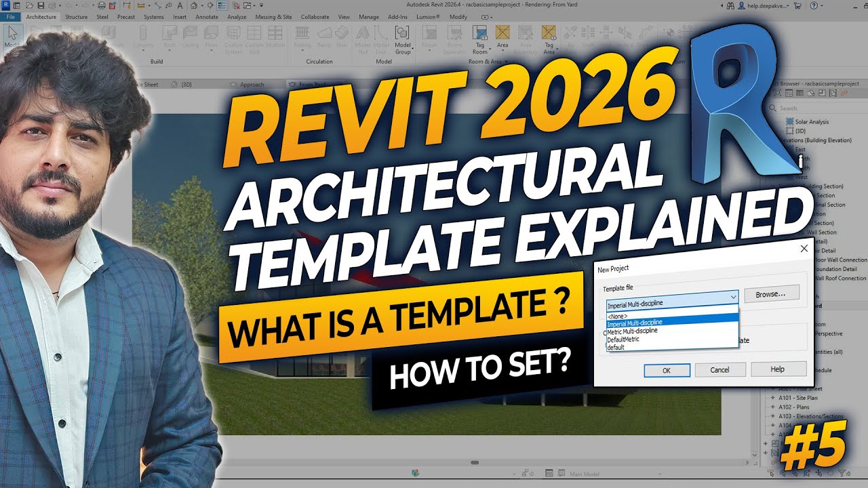The image size is (868, 488).
Task: Open the View ribbon tab
Action: (344, 16)
